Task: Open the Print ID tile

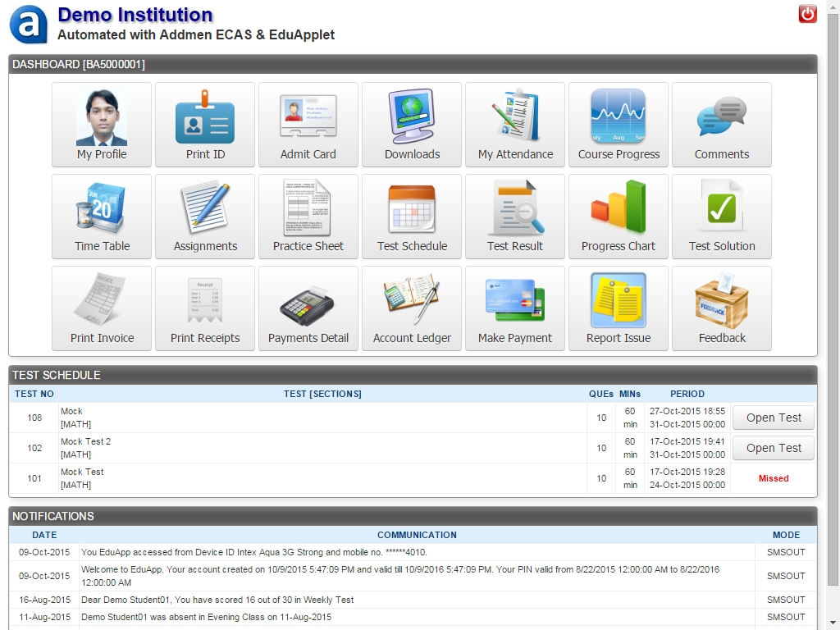Action: pyautogui.click(x=205, y=125)
